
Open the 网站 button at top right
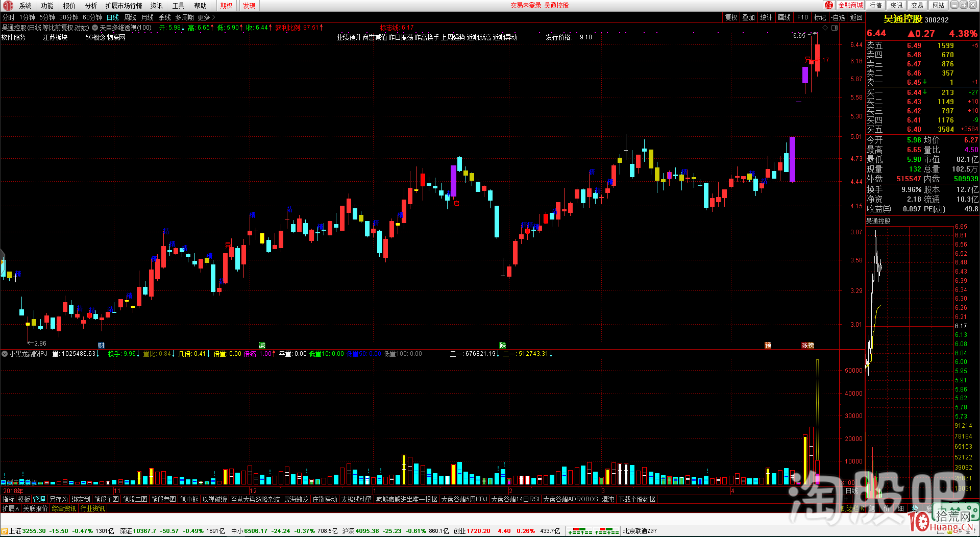tap(938, 5)
